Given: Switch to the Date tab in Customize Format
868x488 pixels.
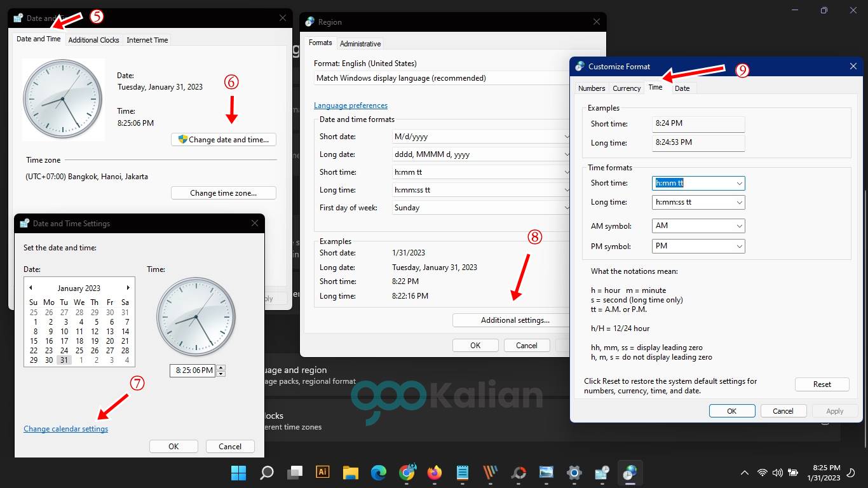Looking at the screenshot, I should (x=682, y=88).
